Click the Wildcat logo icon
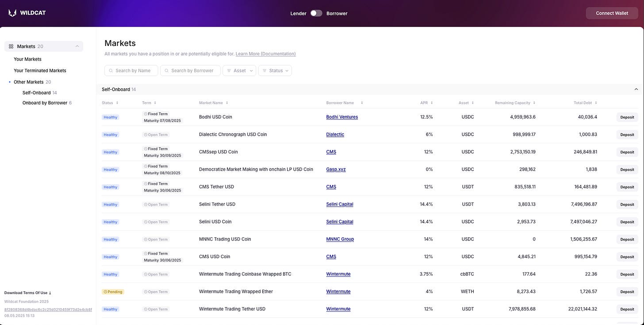644x325 pixels. pos(12,13)
